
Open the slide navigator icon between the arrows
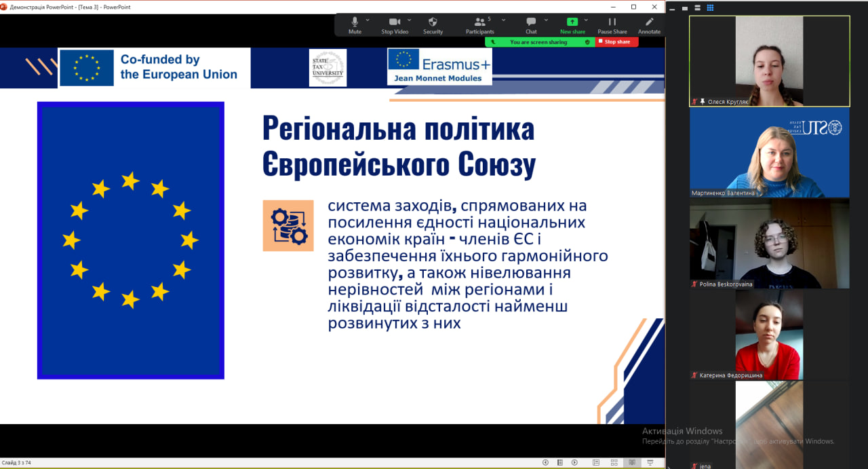tap(560, 463)
